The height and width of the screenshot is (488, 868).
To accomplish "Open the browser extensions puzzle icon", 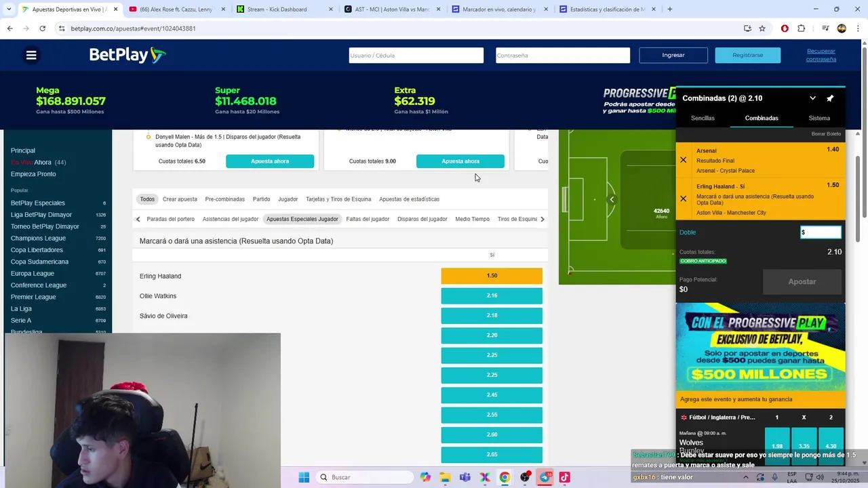I will pyautogui.click(x=802, y=28).
